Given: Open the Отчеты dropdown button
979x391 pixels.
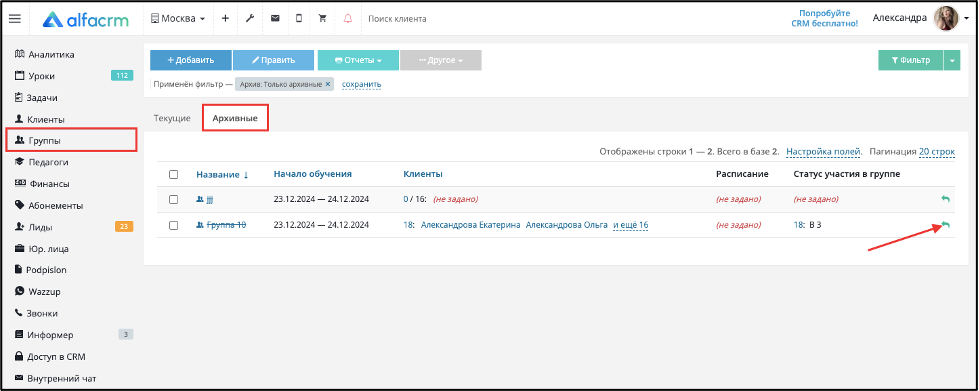Looking at the screenshot, I should click(x=358, y=61).
